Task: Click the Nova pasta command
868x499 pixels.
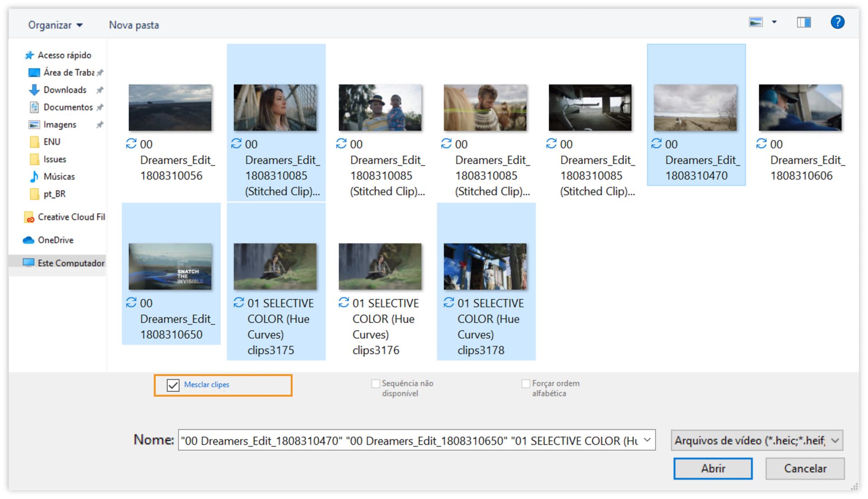Action: tap(133, 25)
